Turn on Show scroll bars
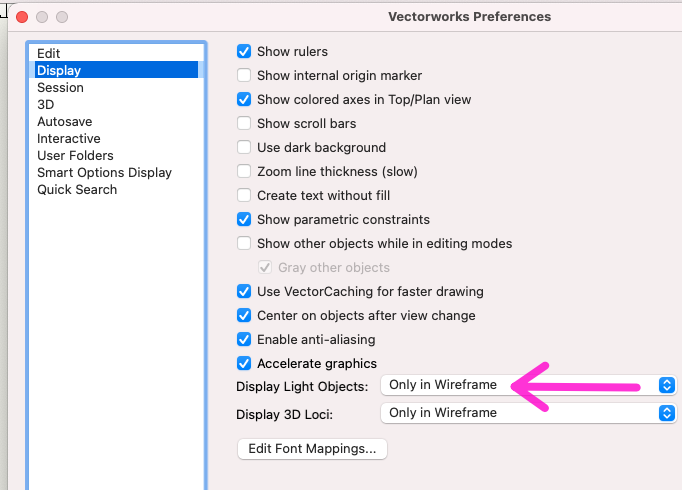 click(244, 123)
